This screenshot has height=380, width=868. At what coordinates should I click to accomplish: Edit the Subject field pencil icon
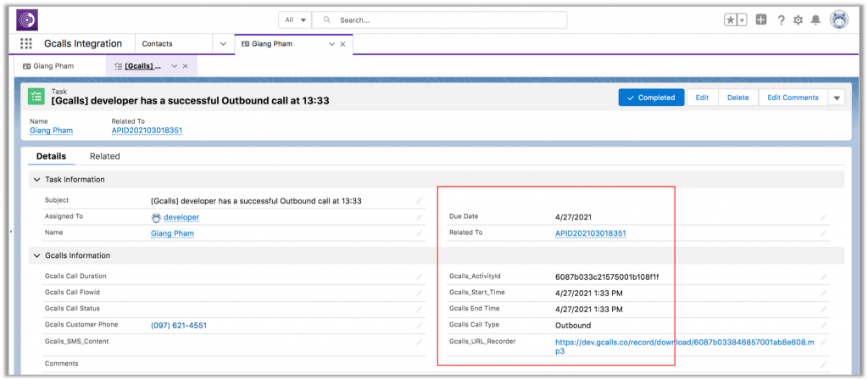[419, 201]
